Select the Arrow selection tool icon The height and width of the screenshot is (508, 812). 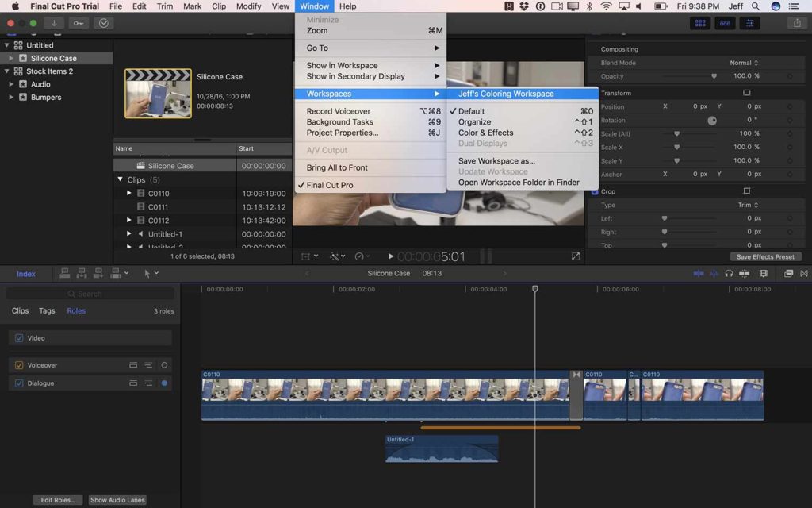(x=147, y=274)
